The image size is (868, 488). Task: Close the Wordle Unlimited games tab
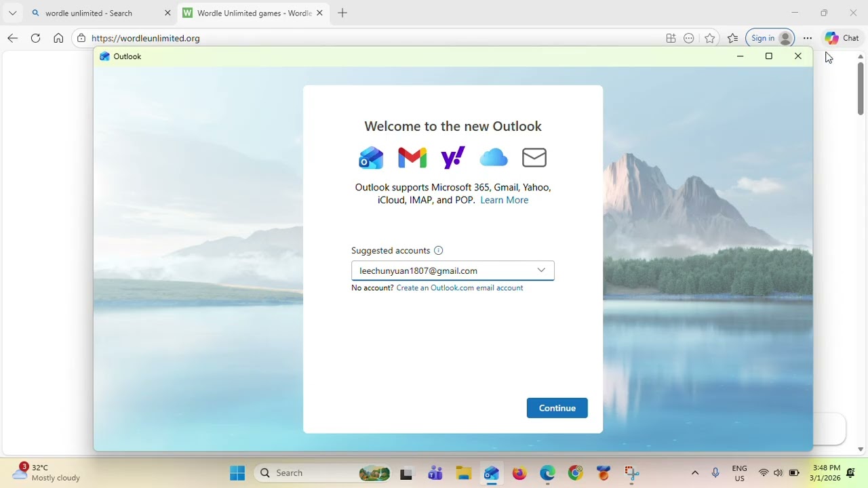click(x=319, y=13)
